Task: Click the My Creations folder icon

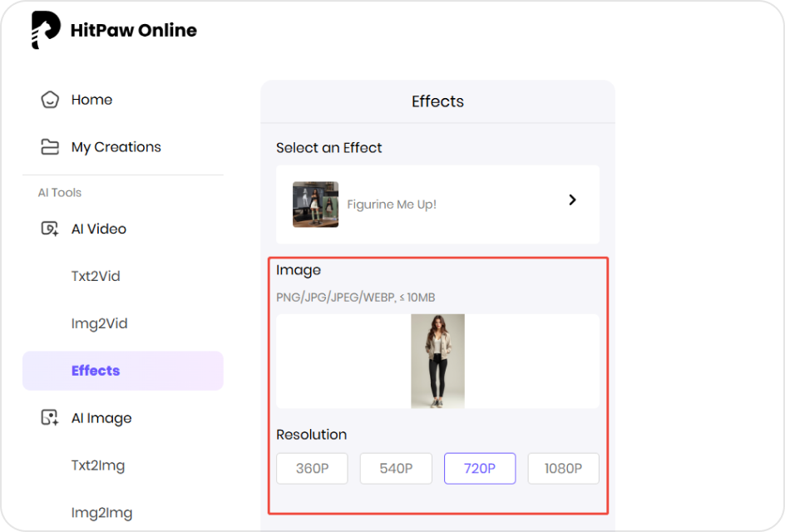Action: pyautogui.click(x=51, y=146)
